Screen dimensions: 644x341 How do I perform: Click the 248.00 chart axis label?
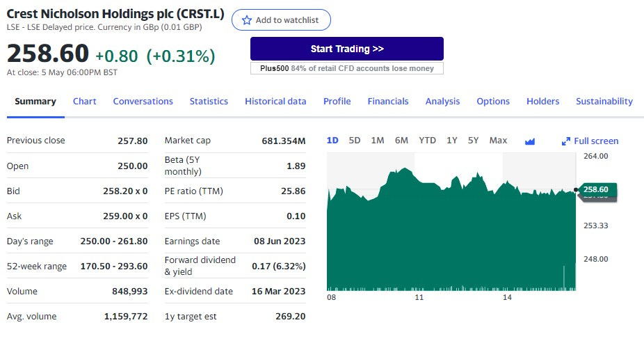tap(595, 260)
